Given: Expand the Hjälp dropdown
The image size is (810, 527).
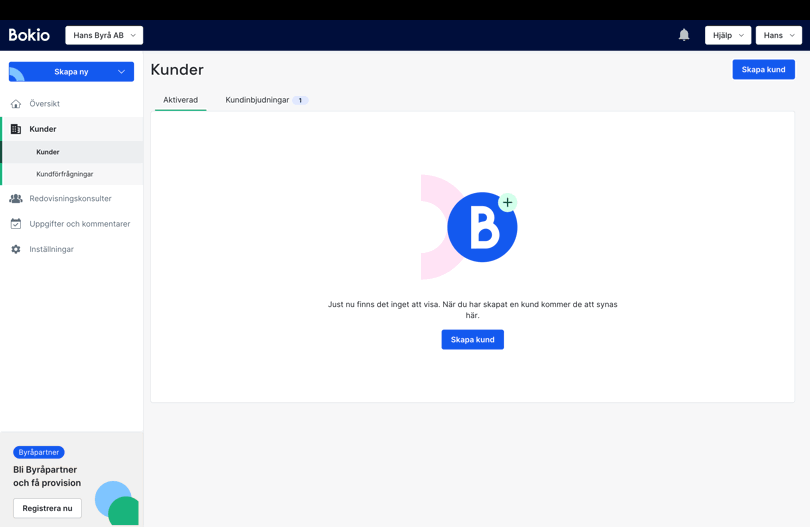Looking at the screenshot, I should pyautogui.click(x=728, y=35).
